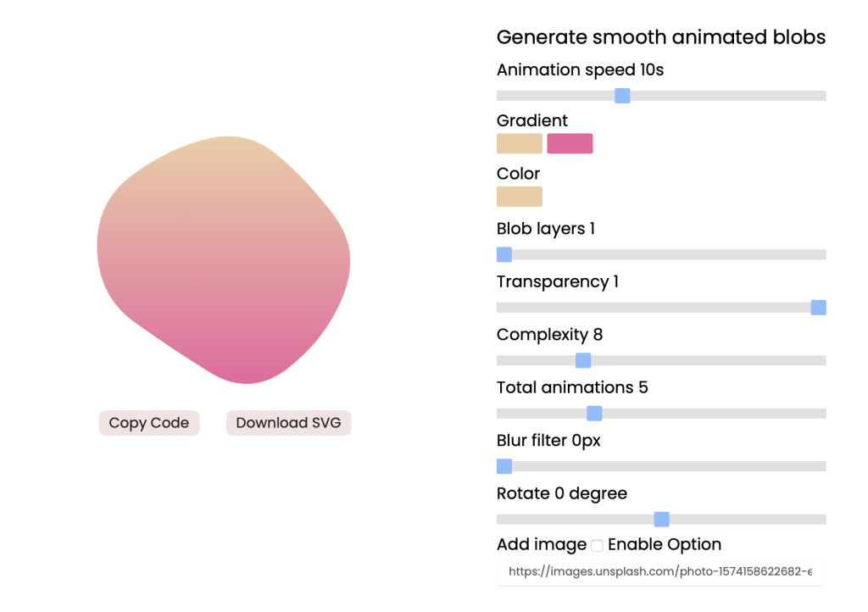Open the beige Gradient color swatch

pos(520,144)
